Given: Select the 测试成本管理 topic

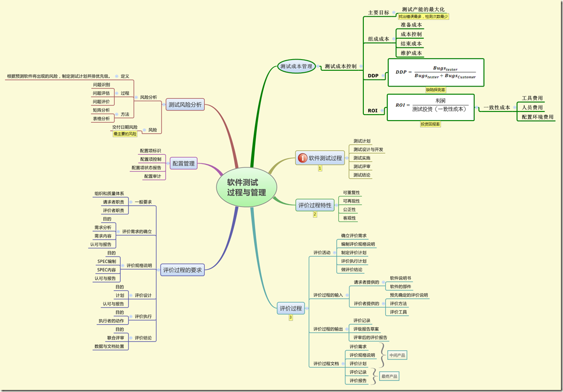Looking at the screenshot, I should (x=296, y=66).
